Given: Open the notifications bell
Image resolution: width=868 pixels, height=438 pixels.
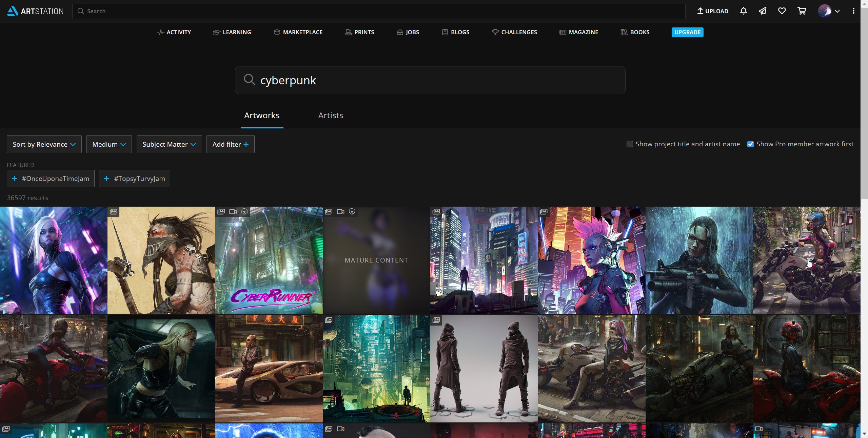Looking at the screenshot, I should point(744,11).
